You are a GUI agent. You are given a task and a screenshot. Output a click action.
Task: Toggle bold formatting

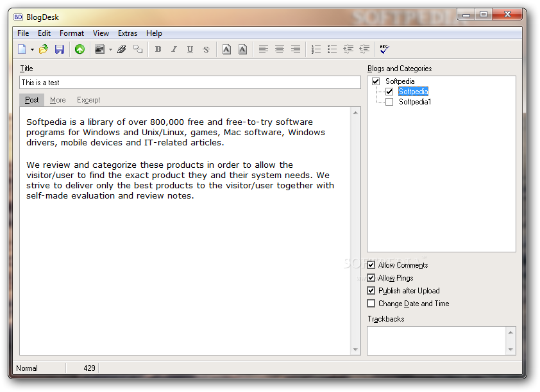coord(158,49)
